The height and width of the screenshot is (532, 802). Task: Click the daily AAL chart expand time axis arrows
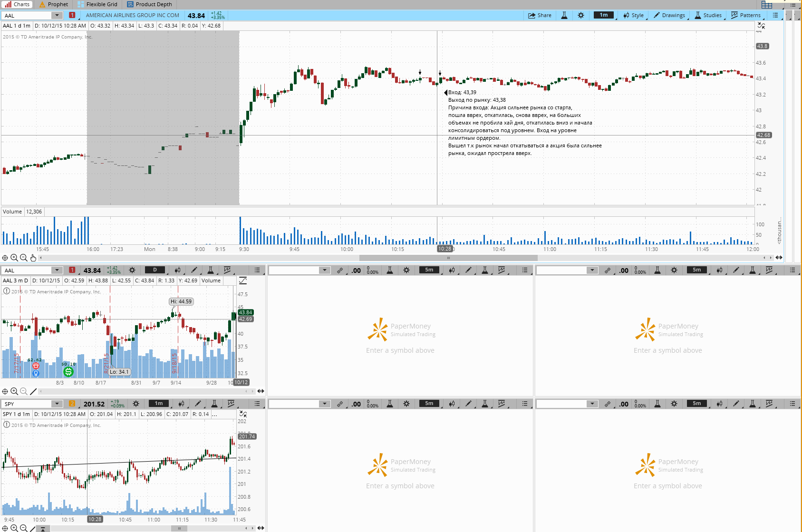click(261, 391)
